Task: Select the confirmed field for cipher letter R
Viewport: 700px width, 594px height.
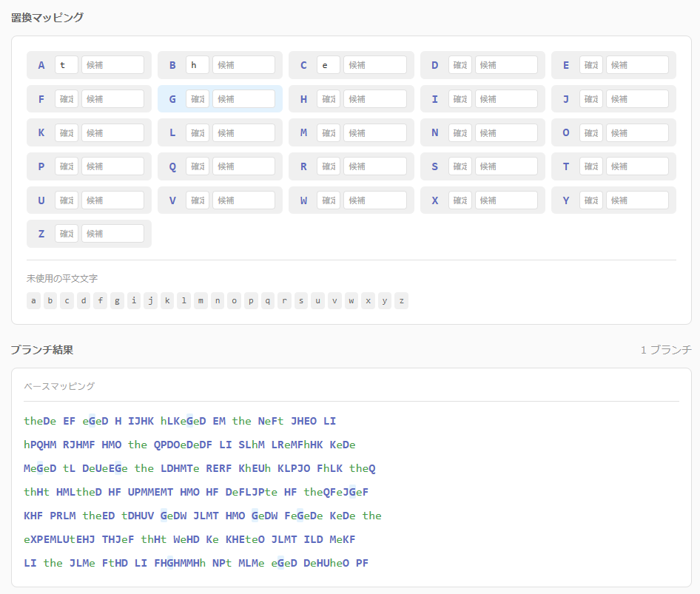Action: click(329, 166)
